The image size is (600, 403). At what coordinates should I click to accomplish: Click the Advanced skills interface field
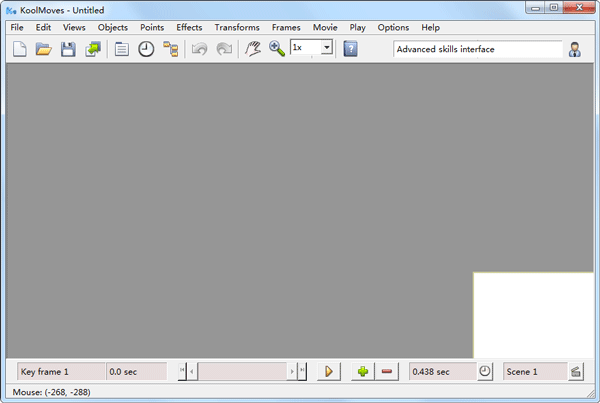[x=477, y=49]
